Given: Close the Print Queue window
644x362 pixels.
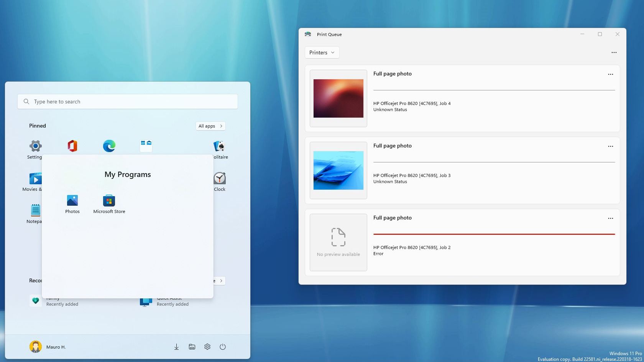Looking at the screenshot, I should point(618,34).
